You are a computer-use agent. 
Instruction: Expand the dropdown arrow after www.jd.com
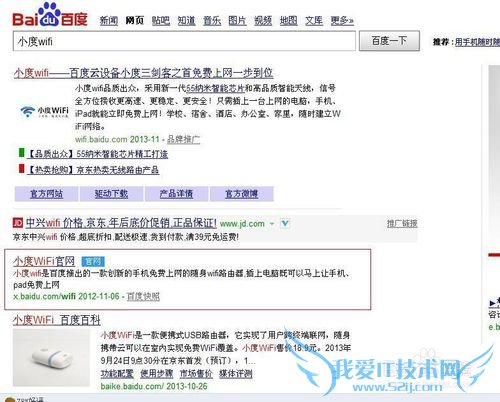(x=272, y=224)
